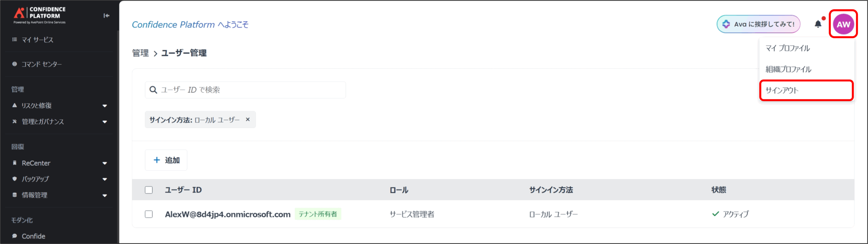The width and height of the screenshot is (868, 244).
Task: Open マイ プロファイル from the user menu
Action: click(787, 48)
